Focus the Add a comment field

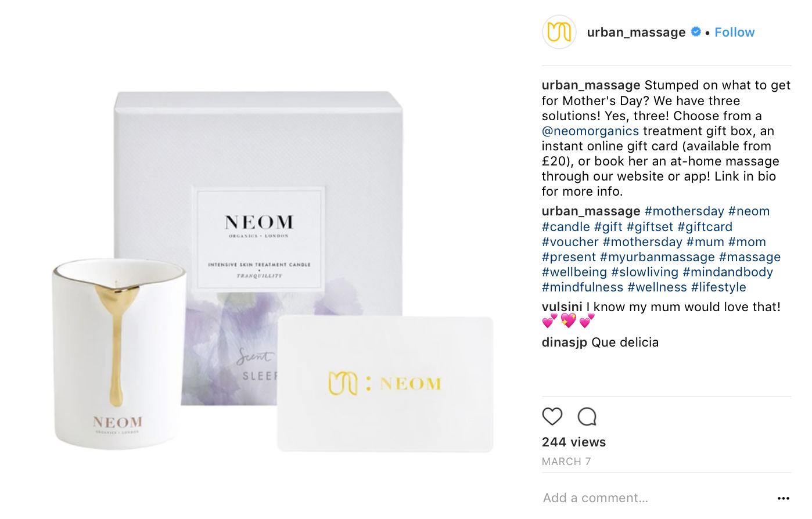656,498
